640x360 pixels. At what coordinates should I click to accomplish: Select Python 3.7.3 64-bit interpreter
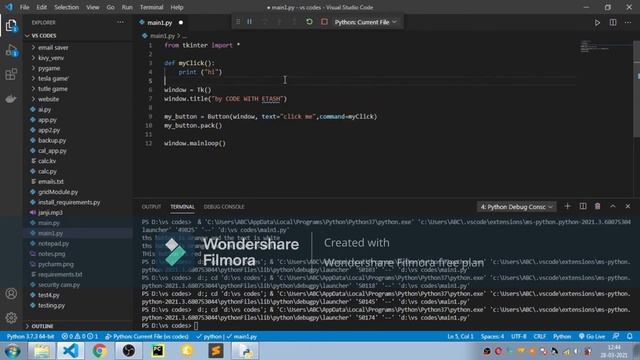(x=30, y=336)
